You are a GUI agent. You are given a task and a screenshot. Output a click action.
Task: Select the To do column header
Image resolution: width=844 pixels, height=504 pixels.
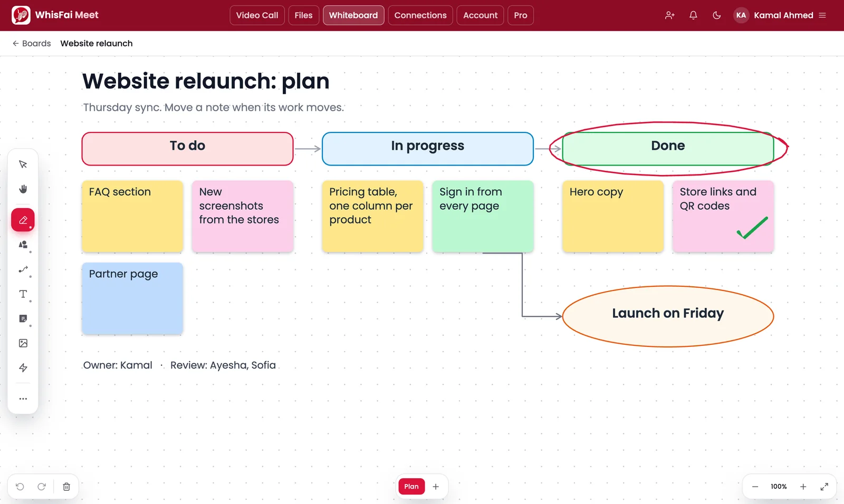188,149
